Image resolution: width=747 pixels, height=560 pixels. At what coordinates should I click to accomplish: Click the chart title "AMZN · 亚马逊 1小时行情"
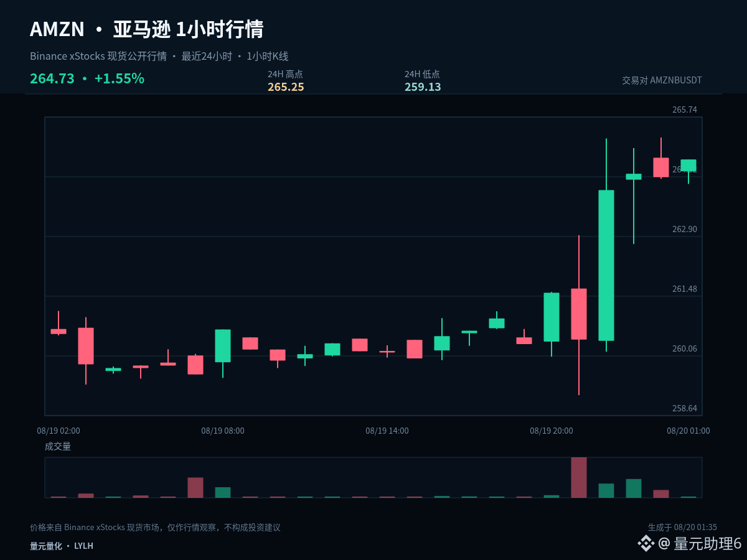pyautogui.click(x=147, y=29)
